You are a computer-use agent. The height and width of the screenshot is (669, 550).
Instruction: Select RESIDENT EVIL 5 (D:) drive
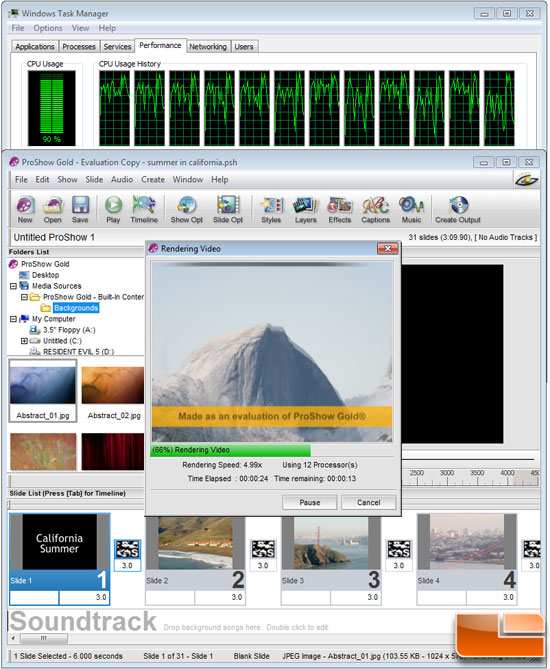[x=78, y=352]
